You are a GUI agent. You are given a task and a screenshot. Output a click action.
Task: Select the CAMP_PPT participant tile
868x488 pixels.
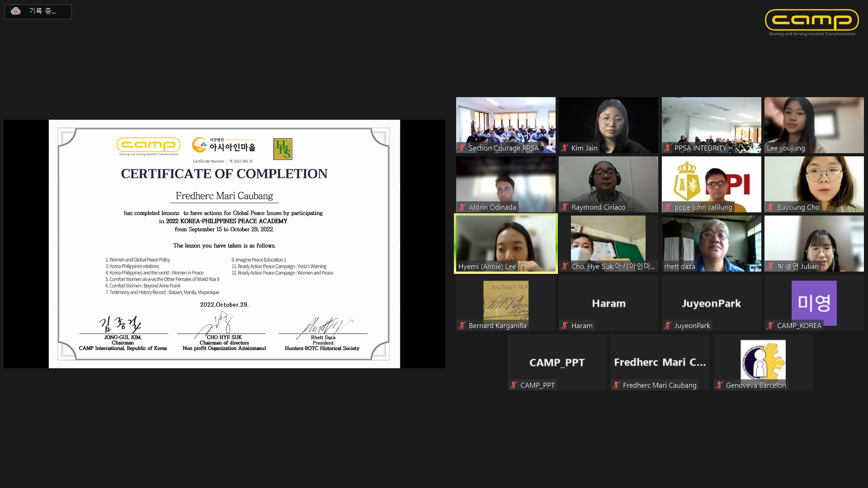pyautogui.click(x=557, y=361)
